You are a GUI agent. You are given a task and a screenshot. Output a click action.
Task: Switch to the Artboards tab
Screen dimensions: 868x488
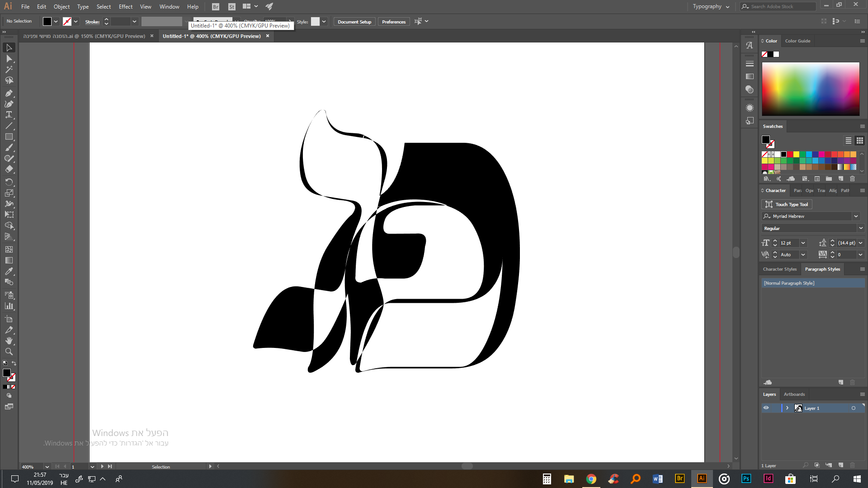pos(794,394)
